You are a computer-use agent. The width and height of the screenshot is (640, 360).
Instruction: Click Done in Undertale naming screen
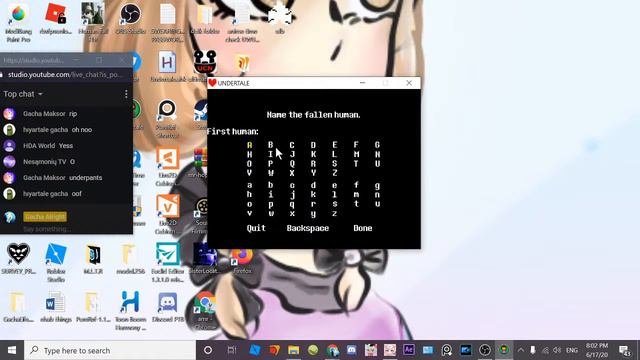362,228
